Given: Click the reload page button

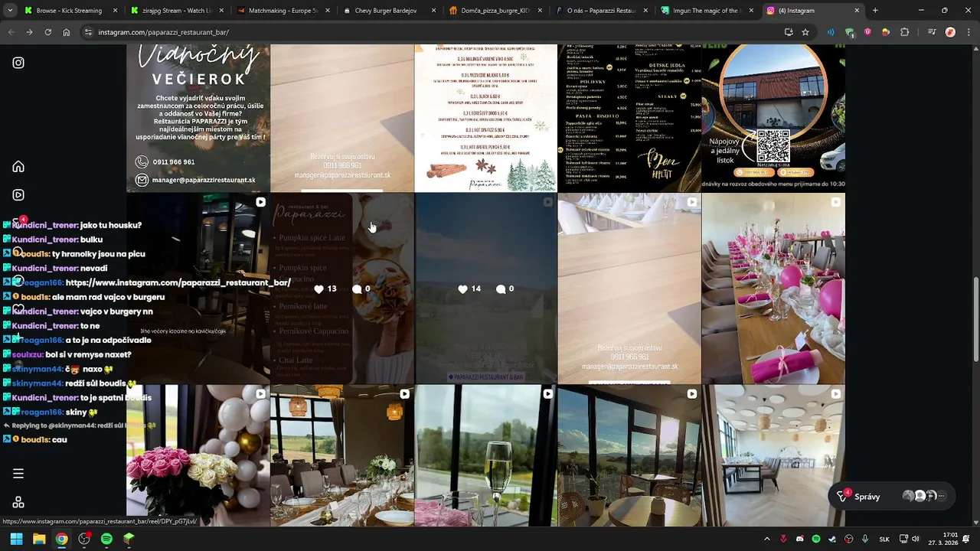Looking at the screenshot, I should [x=47, y=32].
